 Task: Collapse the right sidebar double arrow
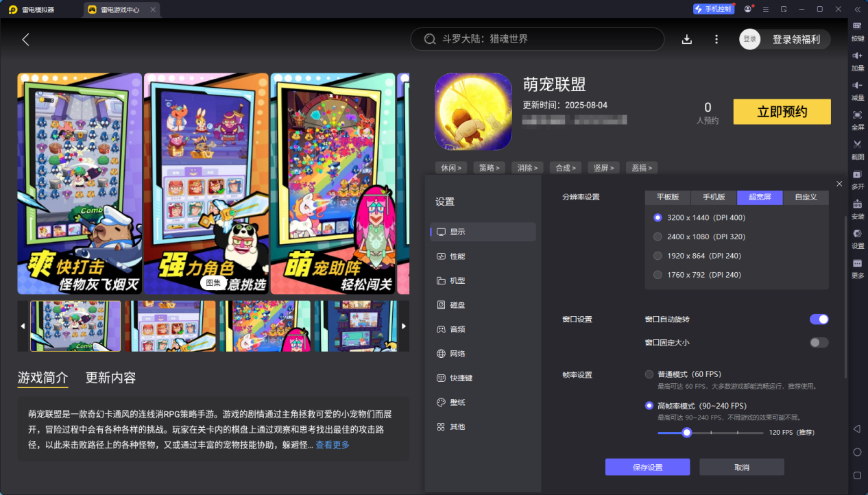coord(857,9)
